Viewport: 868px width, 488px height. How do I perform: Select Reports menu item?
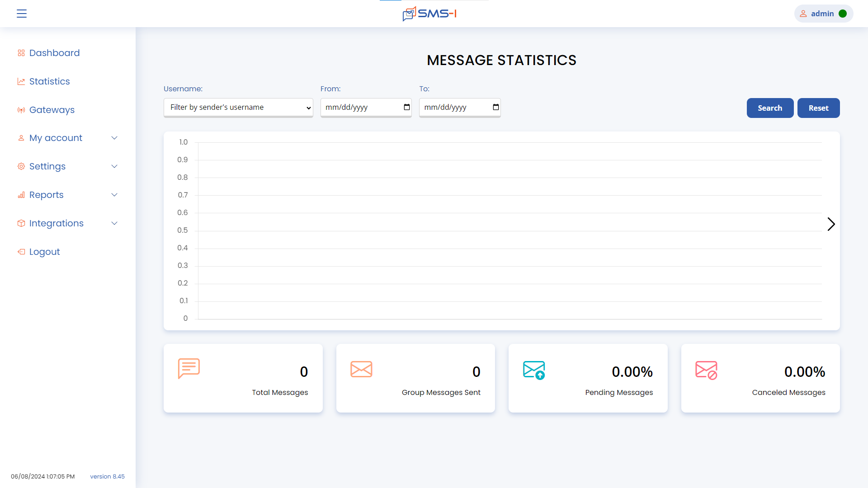coord(47,195)
